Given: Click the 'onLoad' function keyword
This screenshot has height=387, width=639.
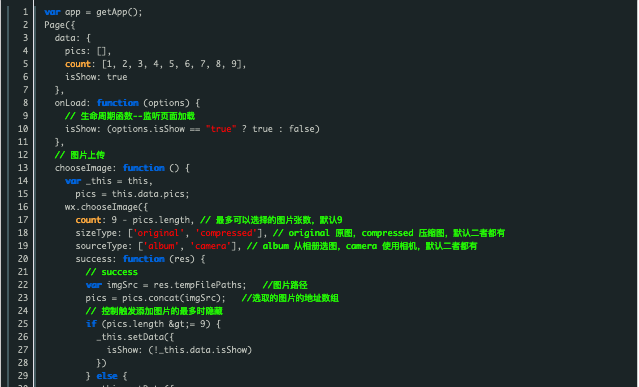Looking at the screenshot, I should pos(118,103).
